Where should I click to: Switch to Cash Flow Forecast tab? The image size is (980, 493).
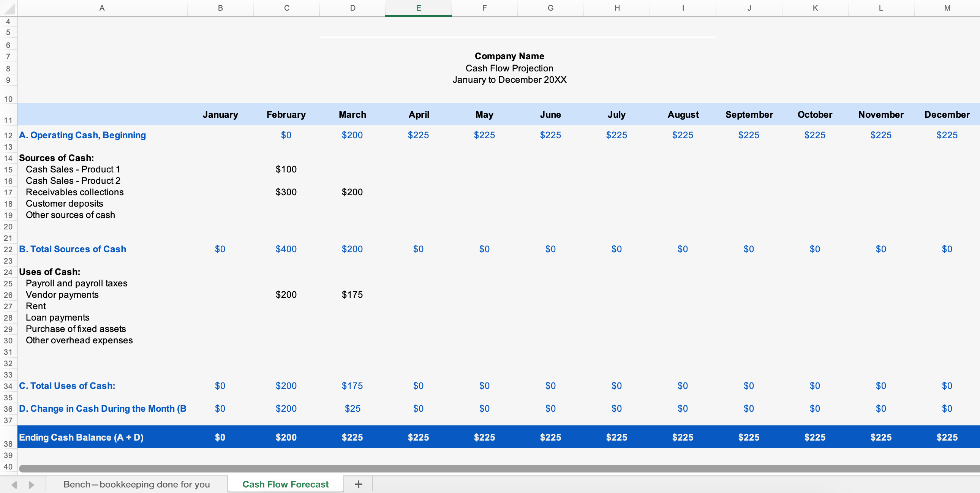pyautogui.click(x=285, y=484)
